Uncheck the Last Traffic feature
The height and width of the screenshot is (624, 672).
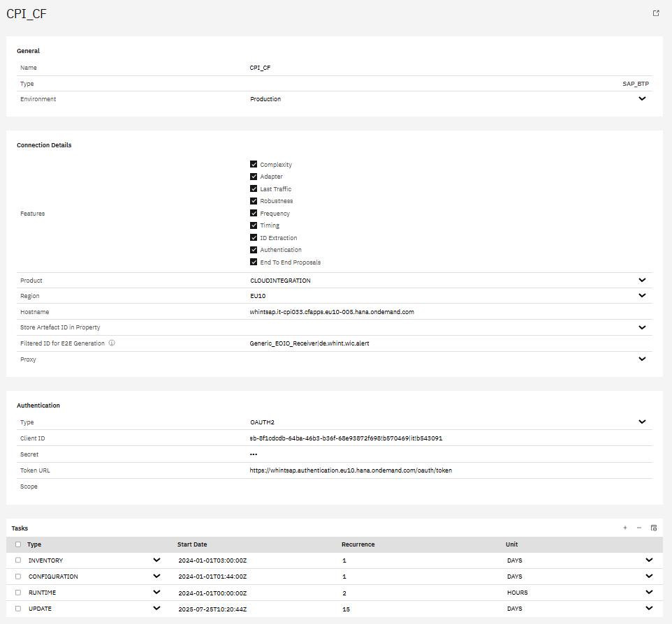(254, 189)
